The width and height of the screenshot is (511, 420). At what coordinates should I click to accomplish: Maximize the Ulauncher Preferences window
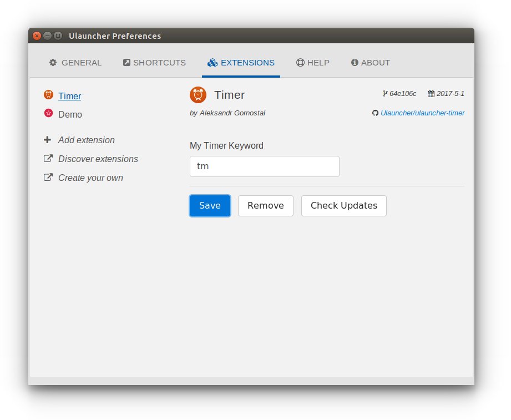coord(58,36)
